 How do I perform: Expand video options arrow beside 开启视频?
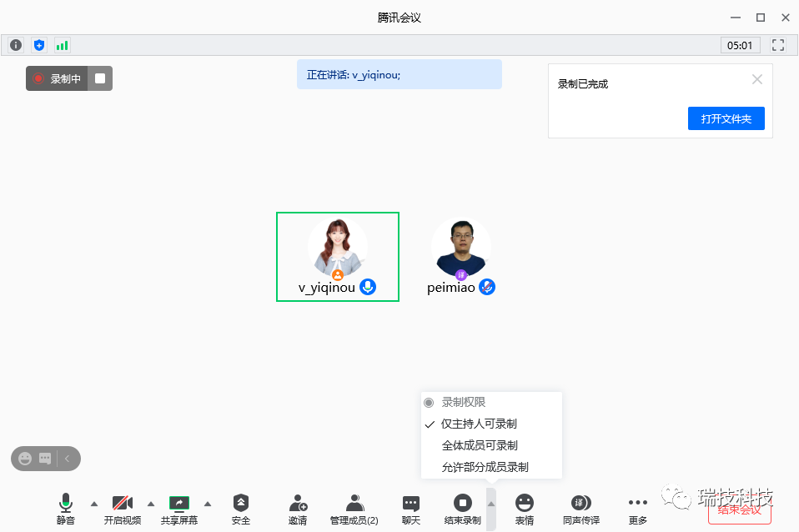(x=151, y=504)
